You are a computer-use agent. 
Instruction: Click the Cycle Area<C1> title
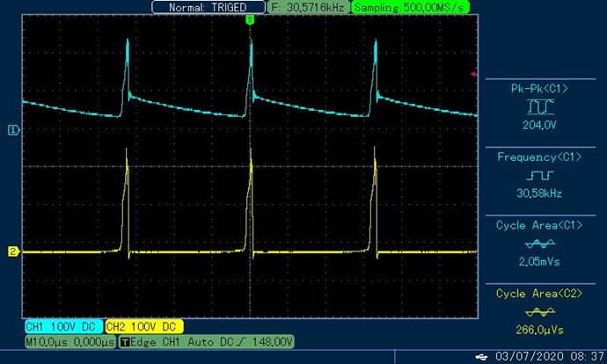[x=539, y=225]
